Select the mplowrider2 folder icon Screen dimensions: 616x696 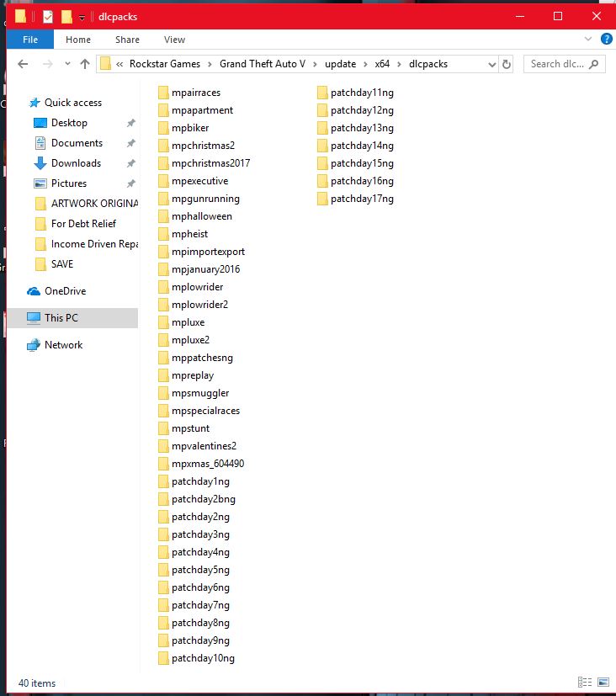(163, 305)
